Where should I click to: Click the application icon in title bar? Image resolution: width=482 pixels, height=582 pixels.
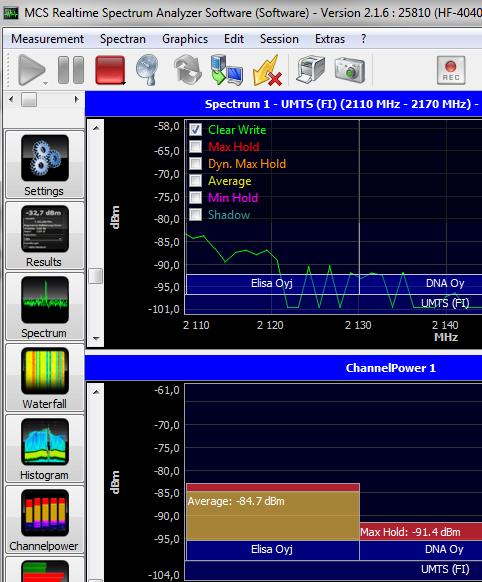11,13
